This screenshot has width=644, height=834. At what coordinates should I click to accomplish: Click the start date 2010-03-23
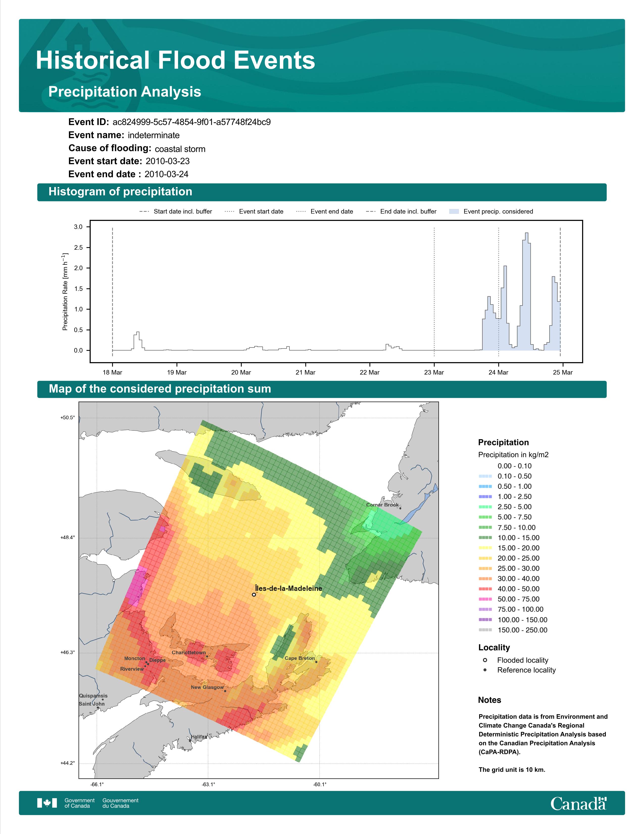167,161
